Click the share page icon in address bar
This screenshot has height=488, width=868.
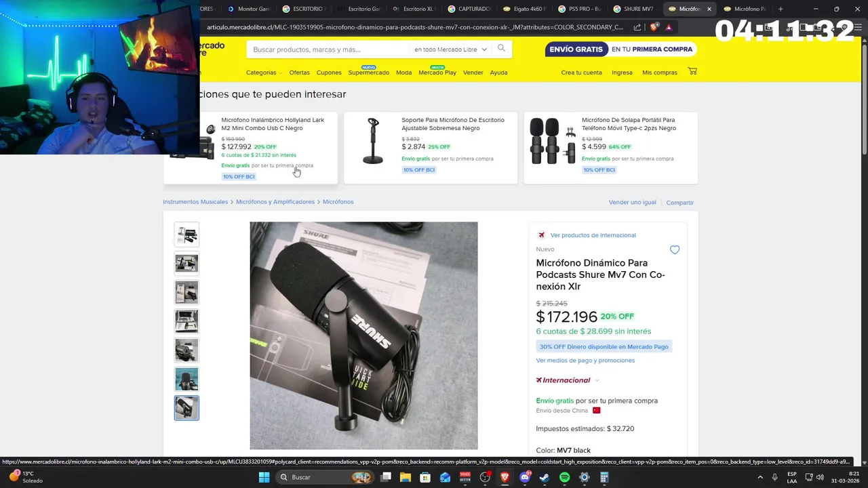(637, 27)
